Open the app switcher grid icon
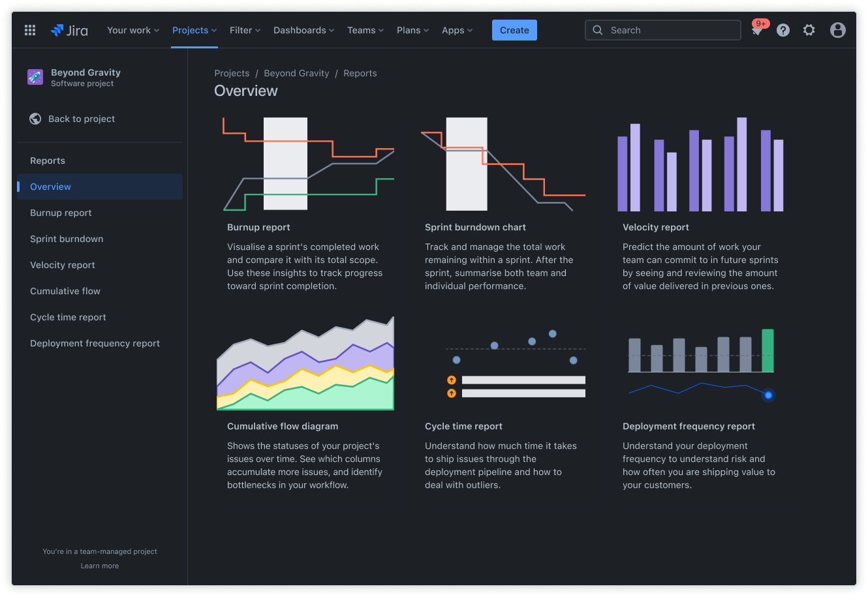The width and height of the screenshot is (868, 597). click(x=29, y=30)
